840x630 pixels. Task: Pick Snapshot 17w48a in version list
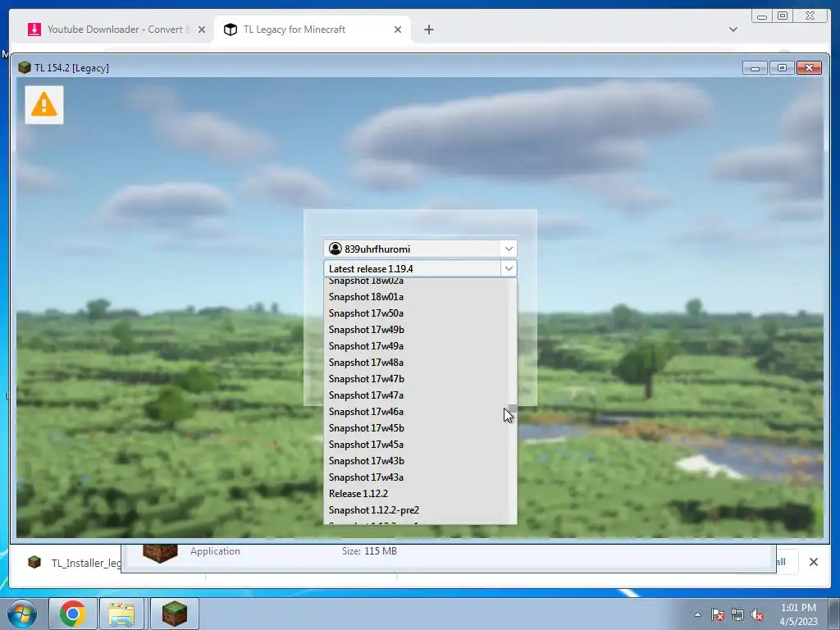[415, 362]
